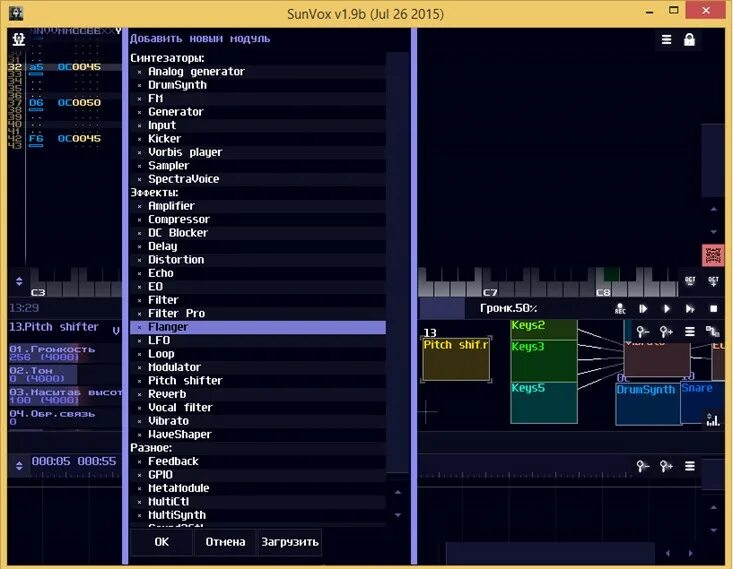Confirm with the OK button
The image size is (733, 569).
point(161,542)
